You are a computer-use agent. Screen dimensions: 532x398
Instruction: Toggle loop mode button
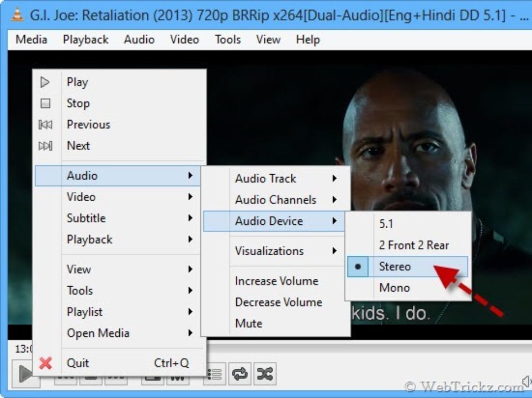pyautogui.click(x=240, y=375)
